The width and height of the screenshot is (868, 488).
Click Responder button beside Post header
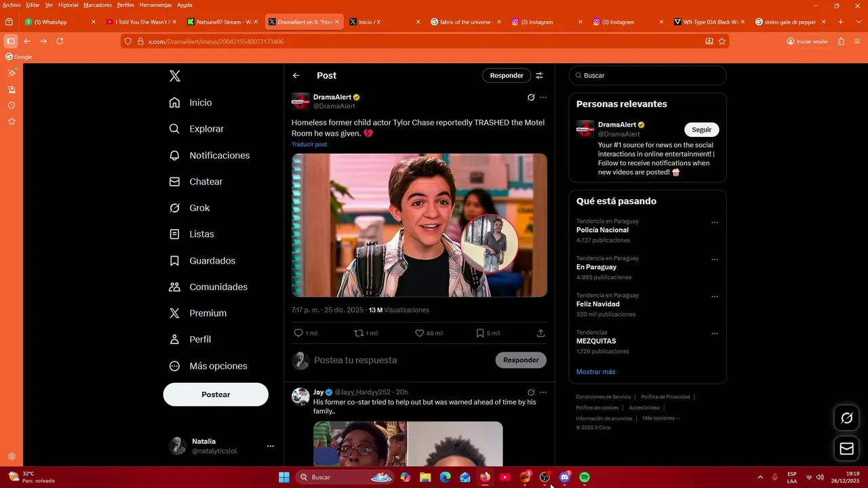[507, 75]
